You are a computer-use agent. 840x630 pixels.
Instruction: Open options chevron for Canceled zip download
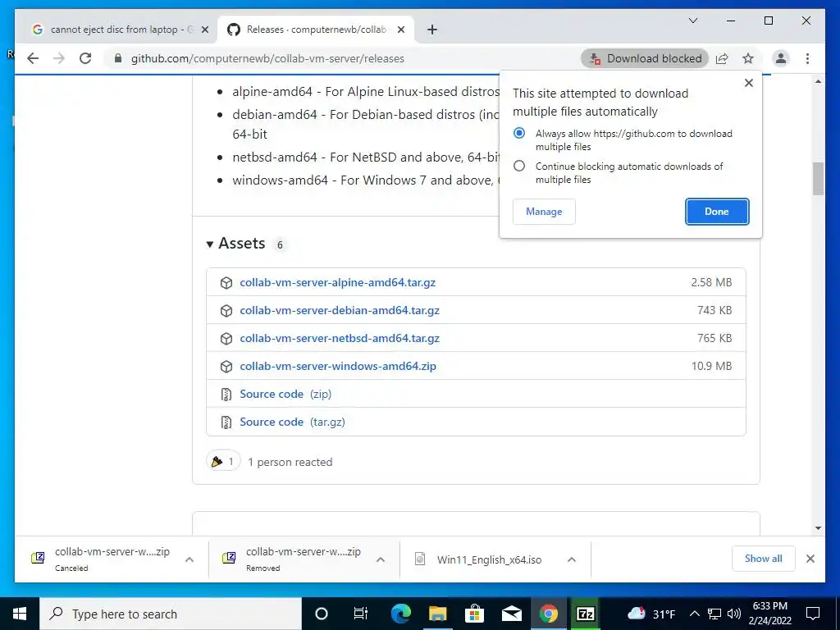click(x=189, y=559)
